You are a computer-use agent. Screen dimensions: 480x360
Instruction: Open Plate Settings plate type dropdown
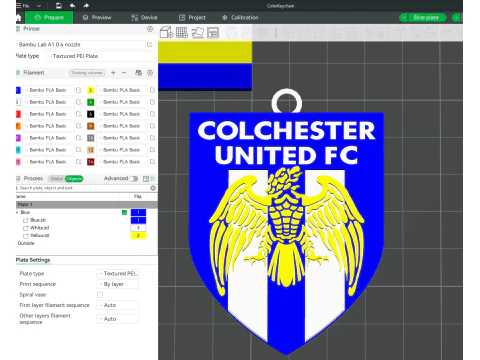click(117, 274)
